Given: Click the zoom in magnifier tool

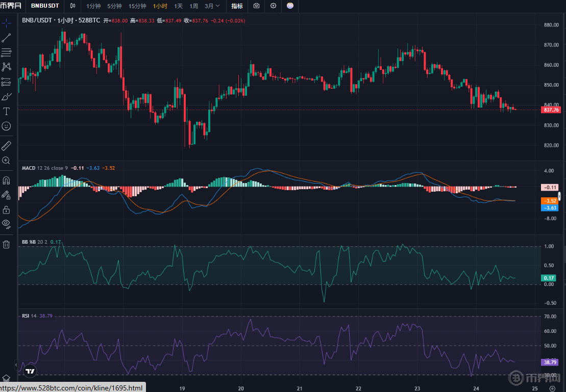Looking at the screenshot, I should tap(6, 161).
